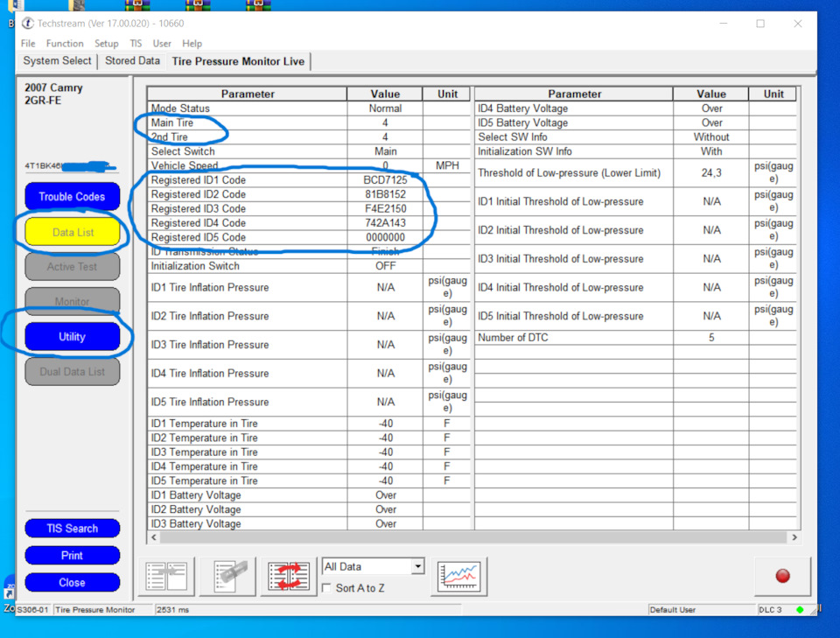This screenshot has width=840, height=638.
Task: Click the Trouble Codes button
Action: [x=72, y=197]
